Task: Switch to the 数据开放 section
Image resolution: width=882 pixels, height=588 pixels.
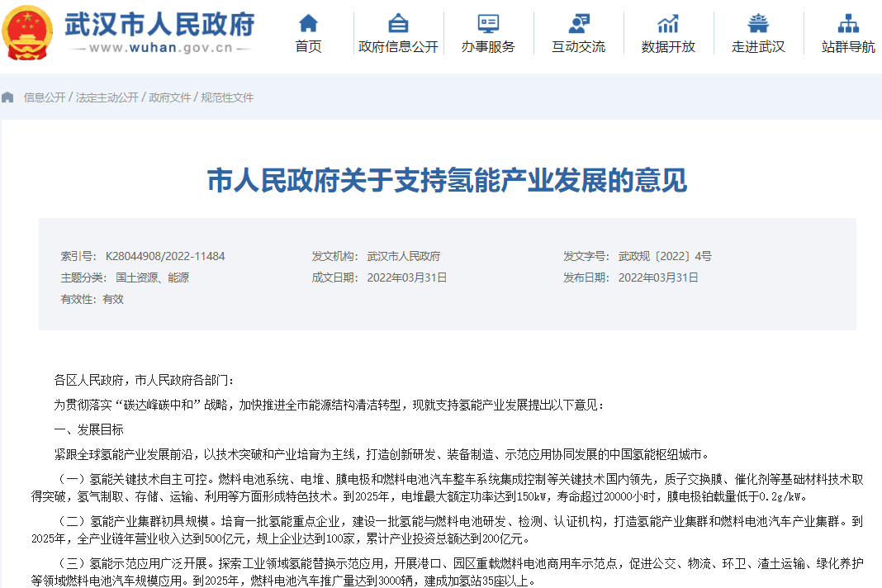Action: click(667, 47)
